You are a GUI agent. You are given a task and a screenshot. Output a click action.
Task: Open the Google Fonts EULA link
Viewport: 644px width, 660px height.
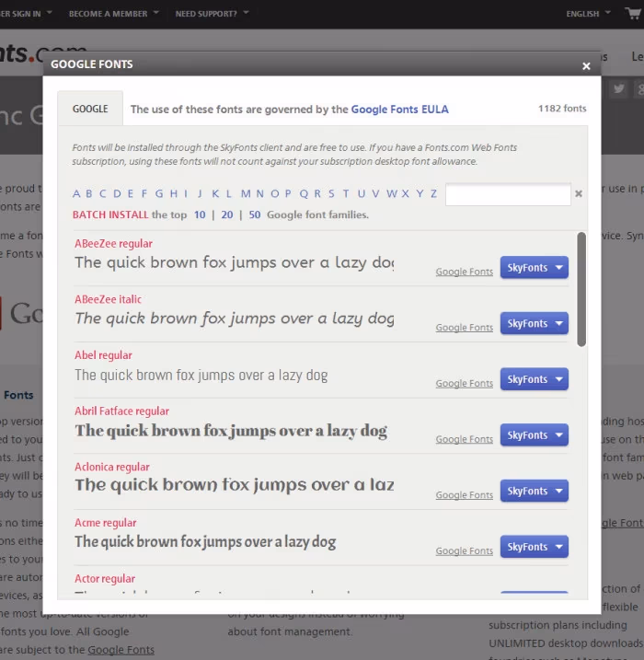coord(399,110)
